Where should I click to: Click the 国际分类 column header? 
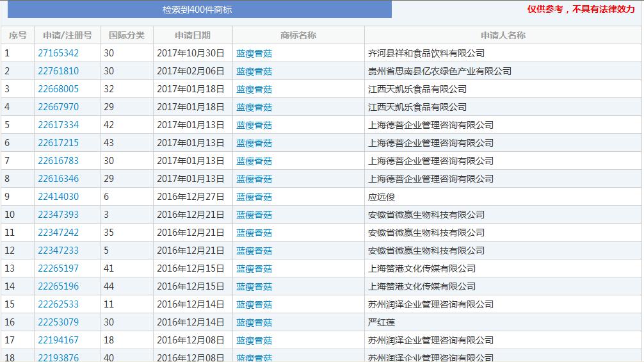pyautogui.click(x=127, y=35)
